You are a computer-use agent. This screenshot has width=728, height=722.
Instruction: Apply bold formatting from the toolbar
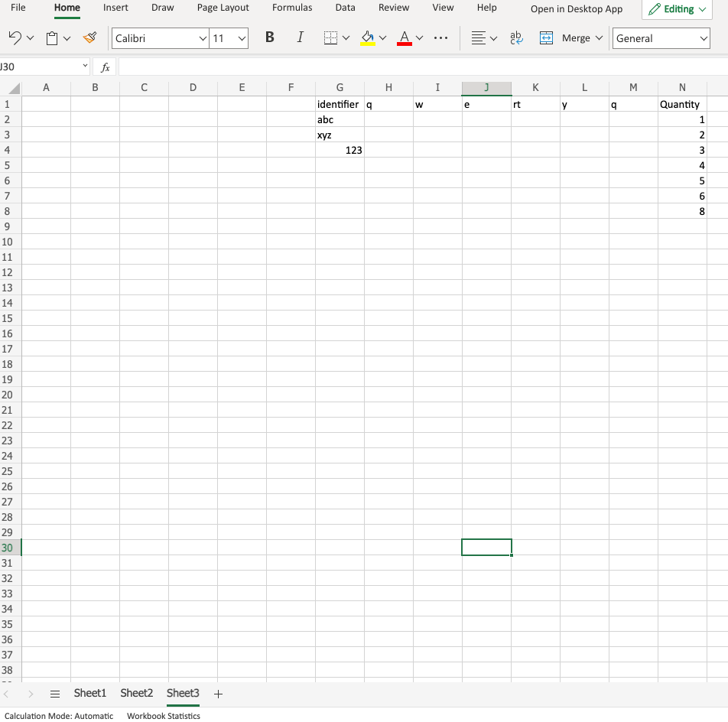(269, 37)
